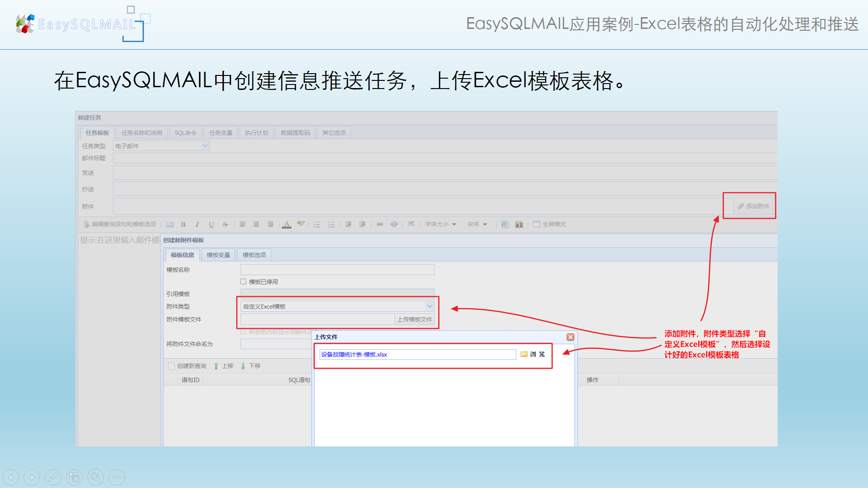This screenshot has height=488, width=868.
Task: Open the 执行计划 tab
Action: pyautogui.click(x=256, y=133)
